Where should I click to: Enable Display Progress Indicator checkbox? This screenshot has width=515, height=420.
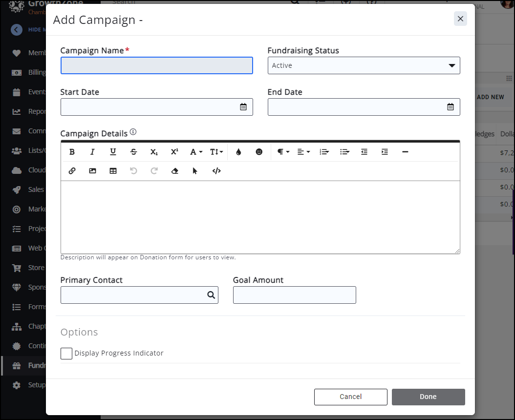pyautogui.click(x=66, y=354)
